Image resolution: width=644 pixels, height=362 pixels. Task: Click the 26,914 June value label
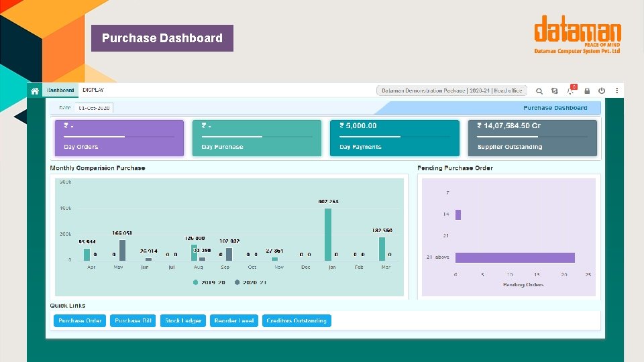(149, 251)
